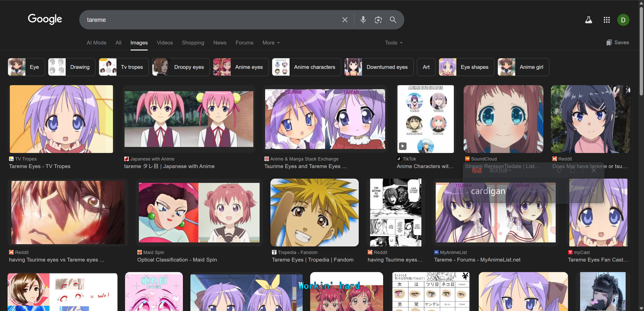Image resolution: width=644 pixels, height=311 pixels.
Task: Filter results with the Droopy eyes chip
Action: pyautogui.click(x=181, y=67)
